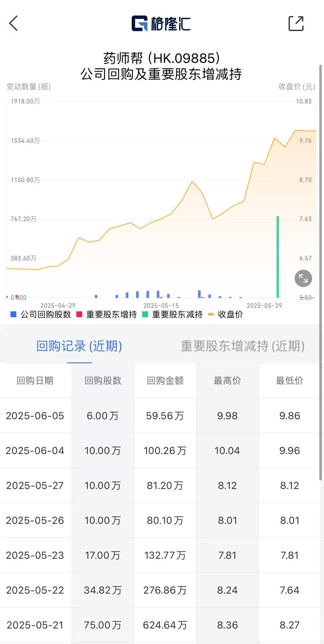
Task: Click the 59.56万 buyback amount cell
Action: (165, 416)
